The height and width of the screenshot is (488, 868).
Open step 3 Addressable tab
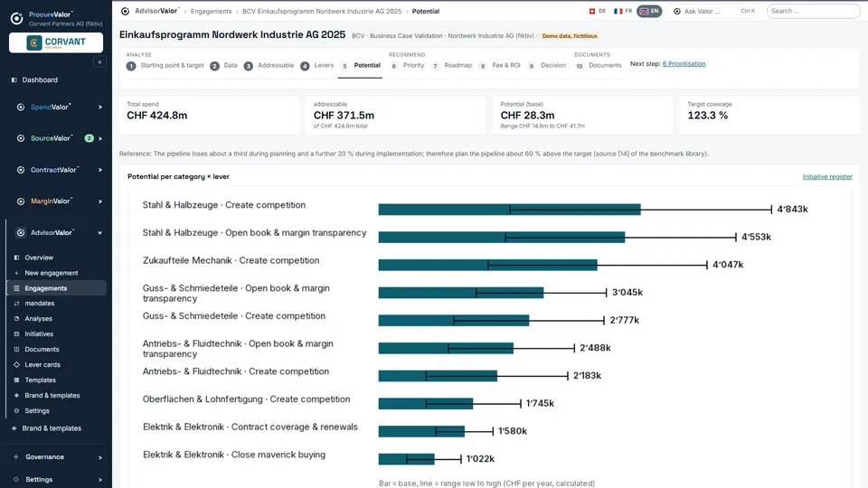269,66
